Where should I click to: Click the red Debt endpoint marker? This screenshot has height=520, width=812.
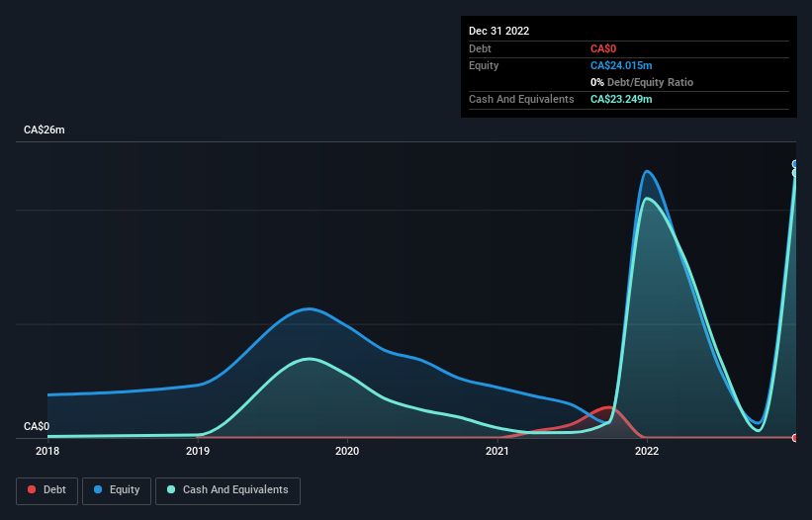coord(795,438)
